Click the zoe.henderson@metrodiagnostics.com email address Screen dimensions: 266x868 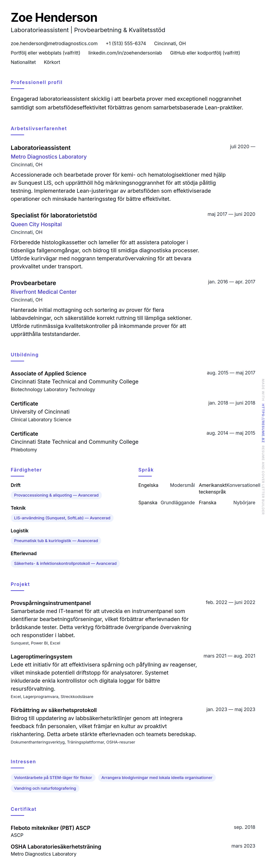pyautogui.click(x=54, y=44)
